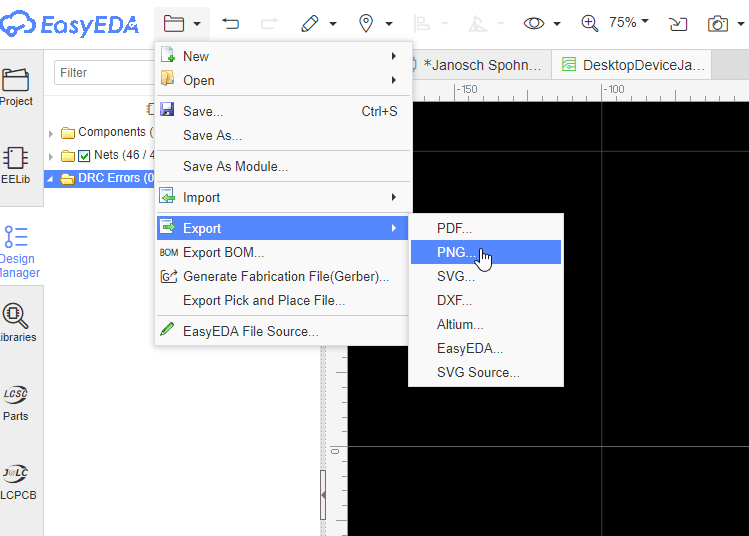Click the EasyEDA logo

(x=70, y=24)
